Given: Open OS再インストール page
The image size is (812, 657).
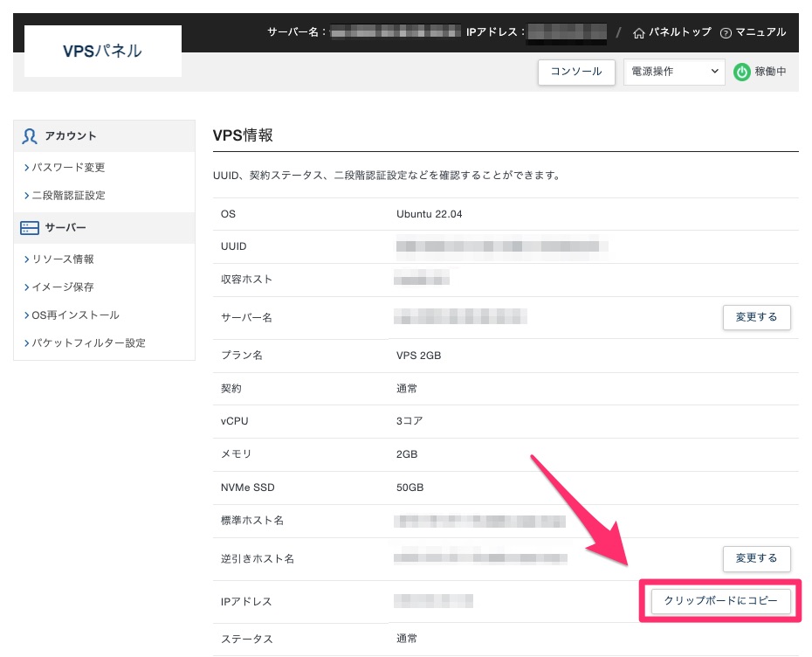Looking at the screenshot, I should pos(75,315).
